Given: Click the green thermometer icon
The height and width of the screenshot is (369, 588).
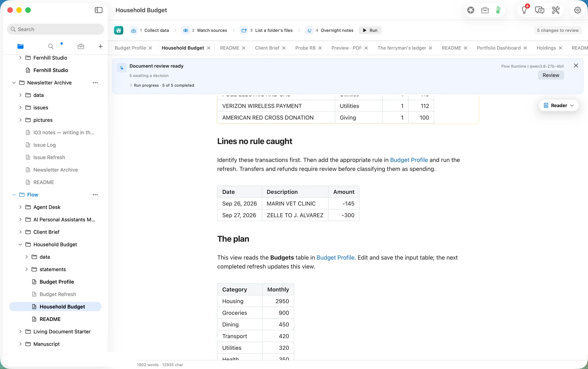Looking at the screenshot, I should 498,10.
